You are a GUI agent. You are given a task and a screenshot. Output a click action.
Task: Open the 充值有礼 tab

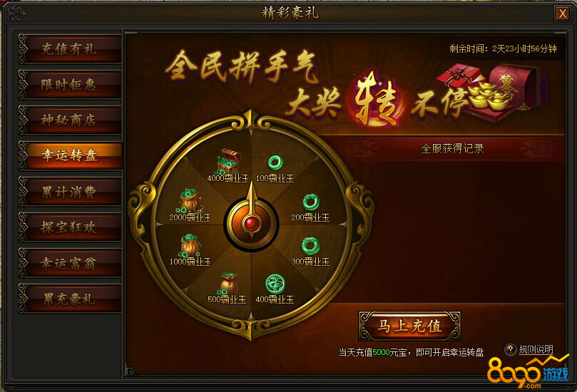(70, 49)
